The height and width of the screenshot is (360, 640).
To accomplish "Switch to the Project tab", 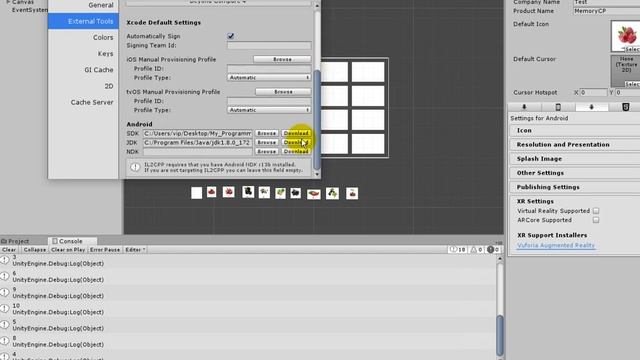I will tap(15, 241).
